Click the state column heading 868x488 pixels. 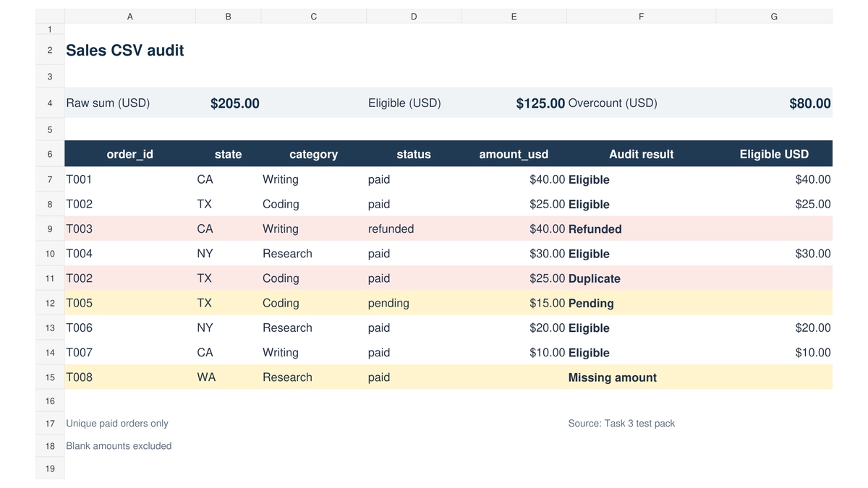point(228,154)
